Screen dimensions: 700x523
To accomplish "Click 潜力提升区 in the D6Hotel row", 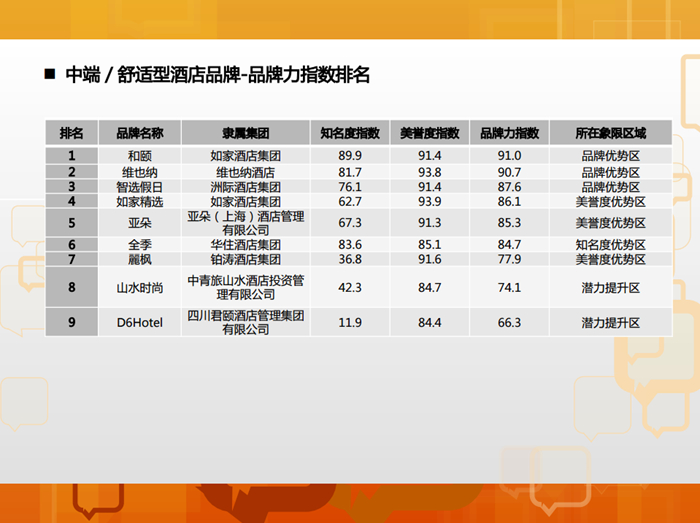I will click(611, 323).
